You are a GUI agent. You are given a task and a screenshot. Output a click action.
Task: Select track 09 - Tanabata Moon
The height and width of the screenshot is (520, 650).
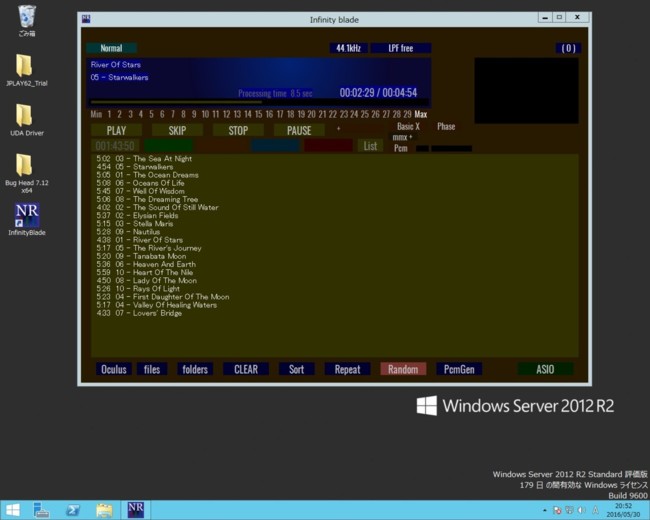[141, 256]
